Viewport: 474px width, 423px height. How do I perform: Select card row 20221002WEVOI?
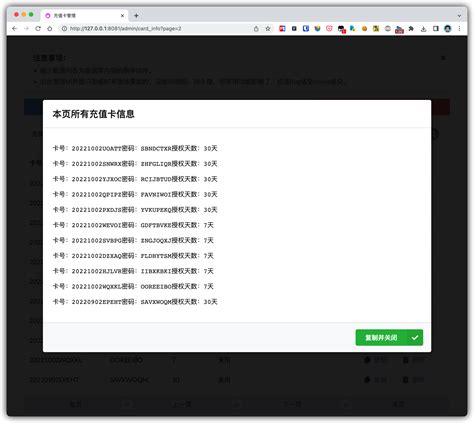(x=133, y=225)
